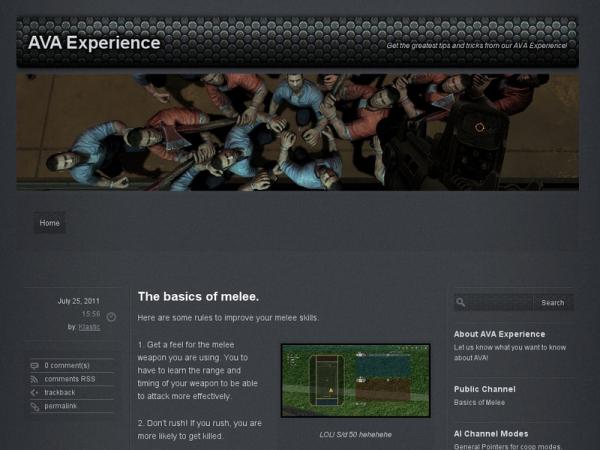Click the AVA Experience site title
The image size is (600, 450).
94,42
